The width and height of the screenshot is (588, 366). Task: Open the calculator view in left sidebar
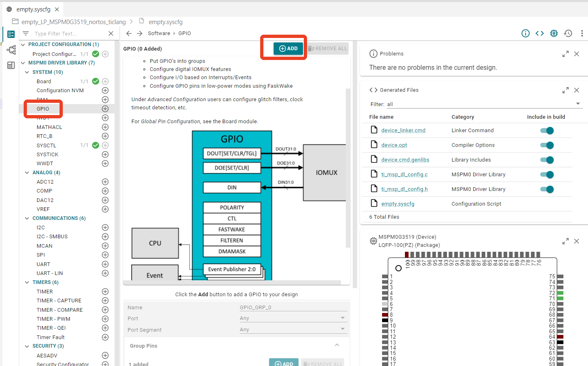(x=11, y=65)
